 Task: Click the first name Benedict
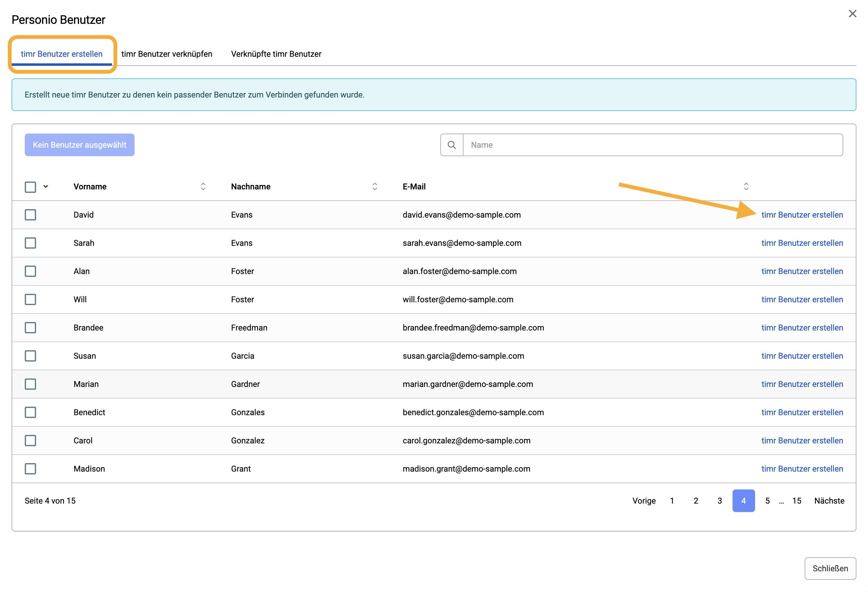(x=89, y=412)
